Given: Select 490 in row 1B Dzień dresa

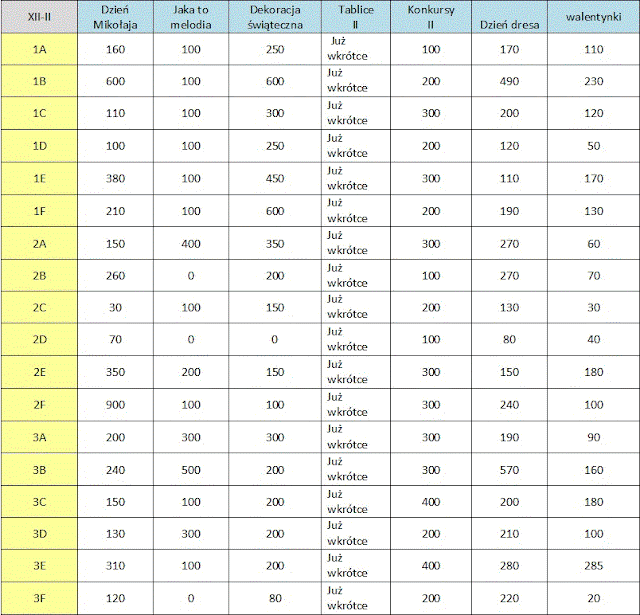Looking at the screenshot, I should click(509, 81).
